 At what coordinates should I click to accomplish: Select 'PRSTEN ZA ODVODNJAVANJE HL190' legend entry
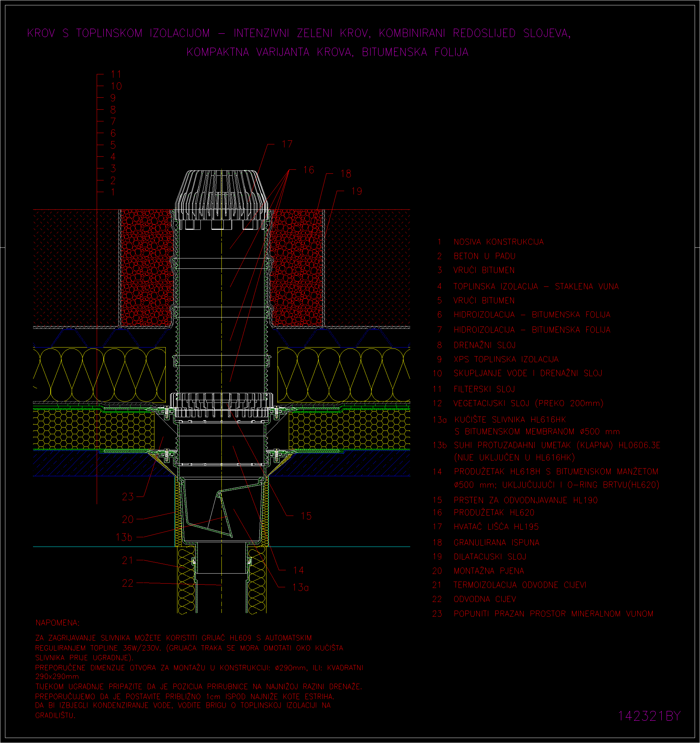pos(526,500)
